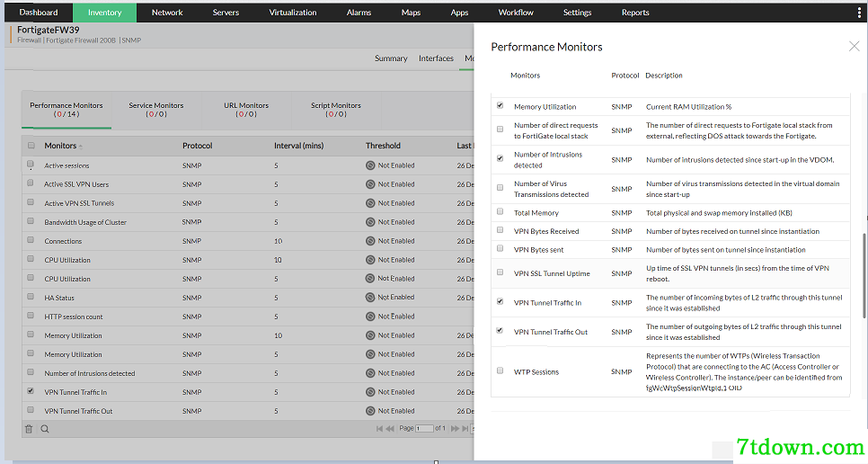Screen dimensions: 868x464
Task: Open the Workflow menu
Action: pyautogui.click(x=516, y=13)
